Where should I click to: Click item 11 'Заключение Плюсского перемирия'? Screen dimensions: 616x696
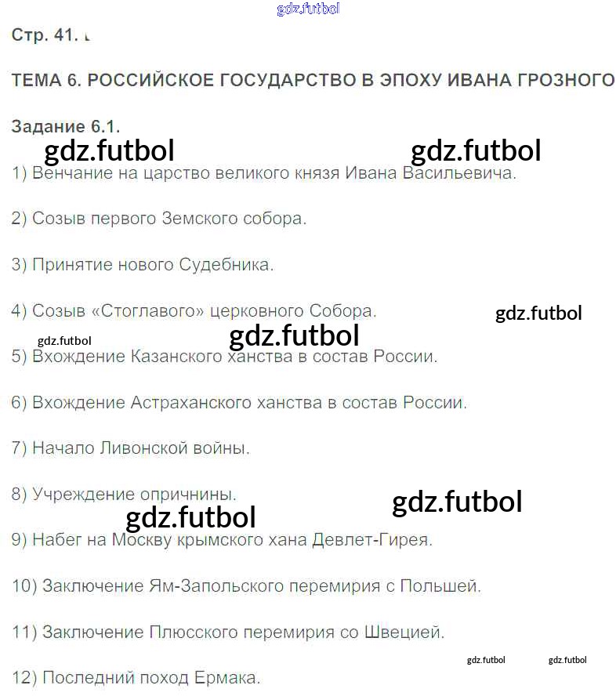pos(228,632)
